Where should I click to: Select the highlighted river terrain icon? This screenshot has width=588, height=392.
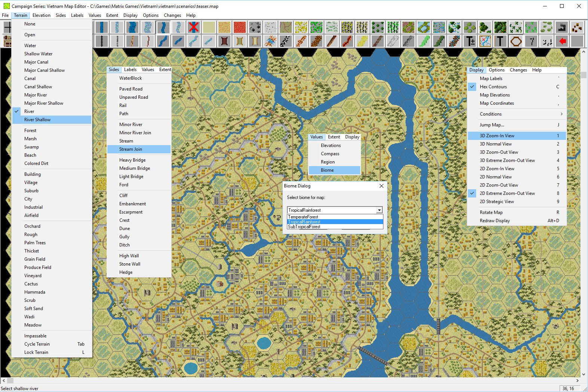pyautogui.click(x=163, y=27)
